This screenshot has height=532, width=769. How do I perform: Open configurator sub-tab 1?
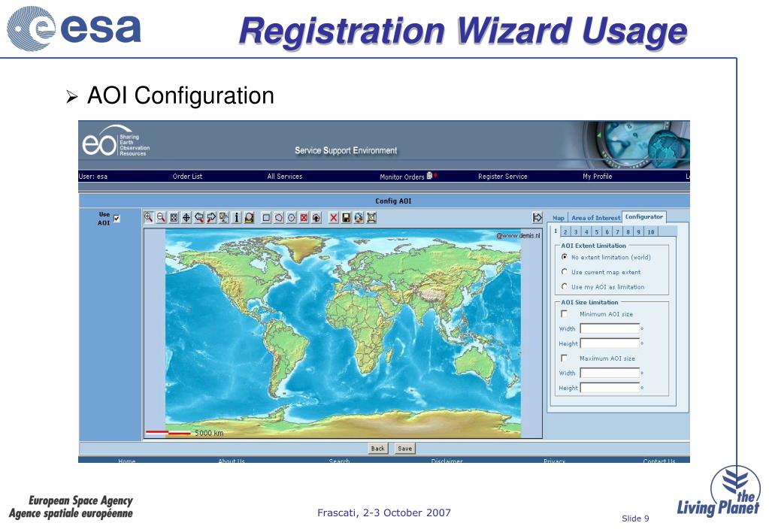click(x=556, y=231)
